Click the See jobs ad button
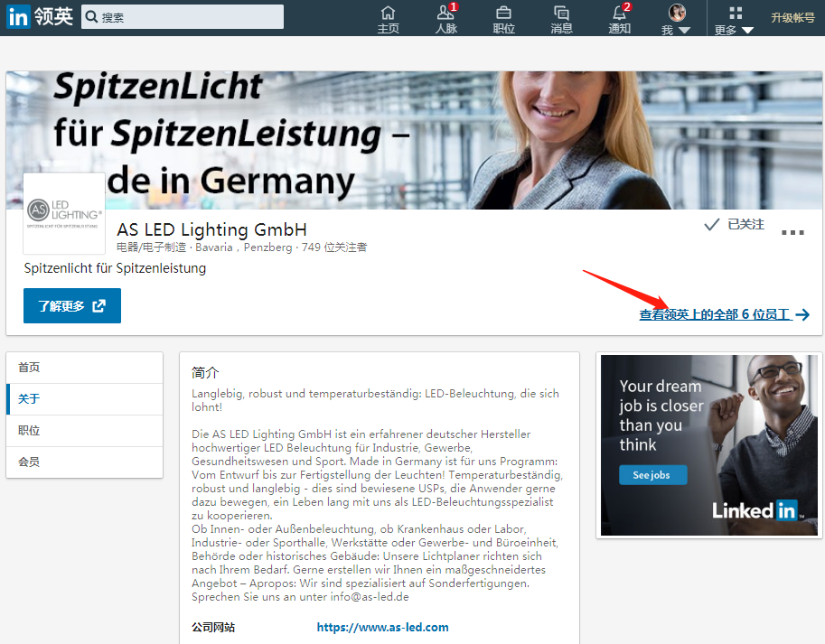Image resolution: width=825 pixels, height=644 pixels. pyautogui.click(x=652, y=475)
